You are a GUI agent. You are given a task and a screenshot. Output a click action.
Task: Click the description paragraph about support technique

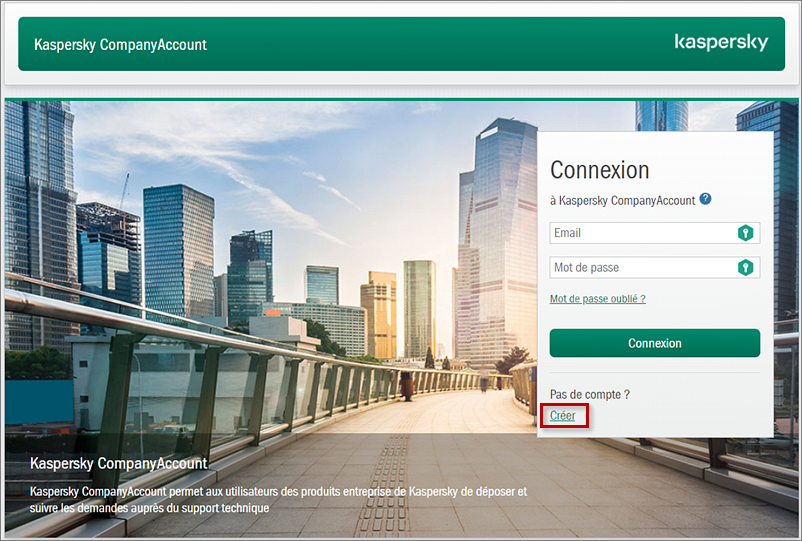coord(278,500)
